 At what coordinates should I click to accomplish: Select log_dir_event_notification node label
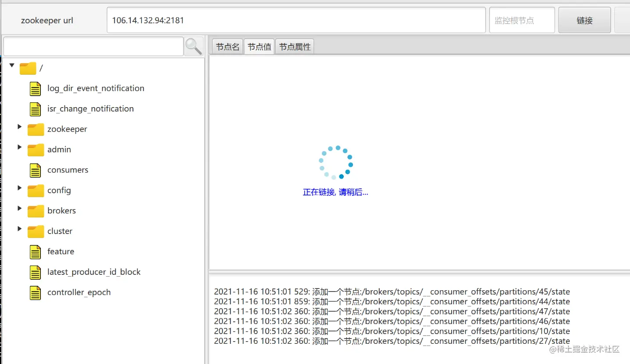coord(96,88)
